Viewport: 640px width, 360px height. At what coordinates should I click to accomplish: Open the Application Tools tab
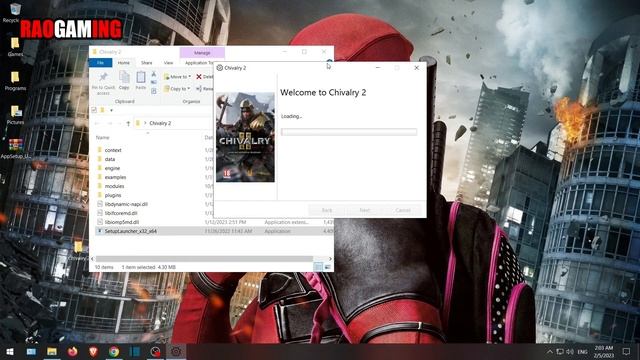(x=198, y=62)
